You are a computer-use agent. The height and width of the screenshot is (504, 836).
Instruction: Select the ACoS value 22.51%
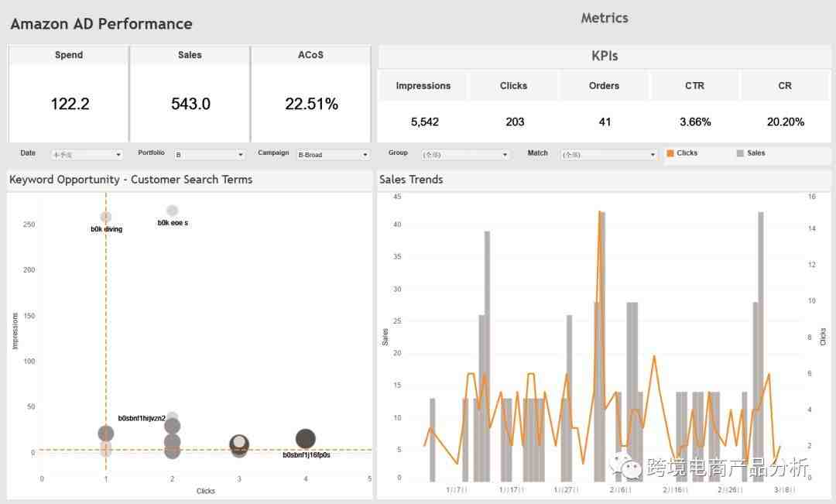311,104
